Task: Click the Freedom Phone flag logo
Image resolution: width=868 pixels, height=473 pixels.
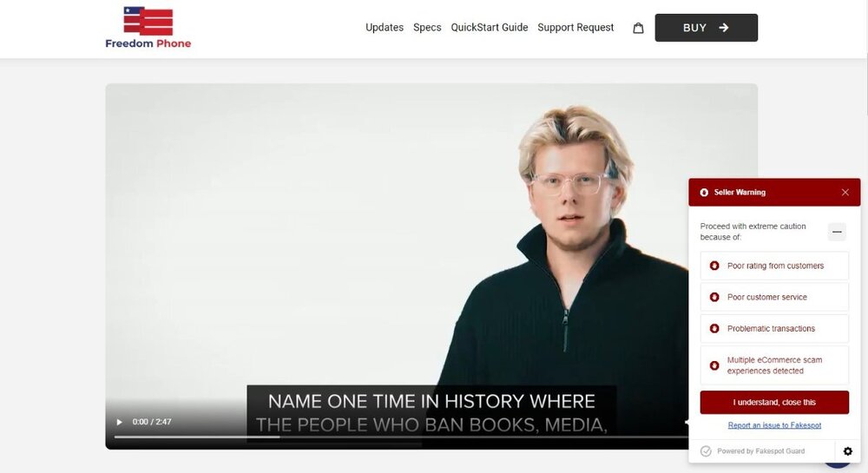Action: click(x=148, y=21)
